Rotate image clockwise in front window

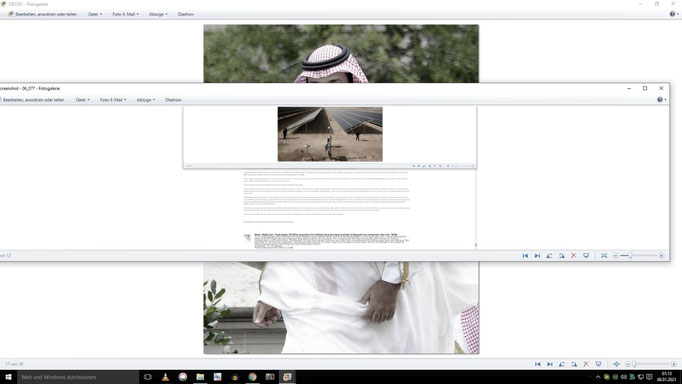pos(562,256)
